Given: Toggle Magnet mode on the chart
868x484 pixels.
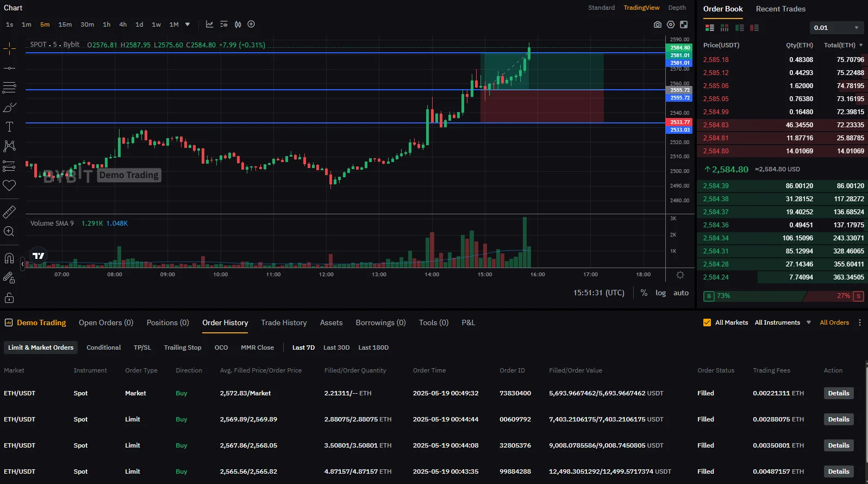Looking at the screenshot, I should (x=9, y=258).
